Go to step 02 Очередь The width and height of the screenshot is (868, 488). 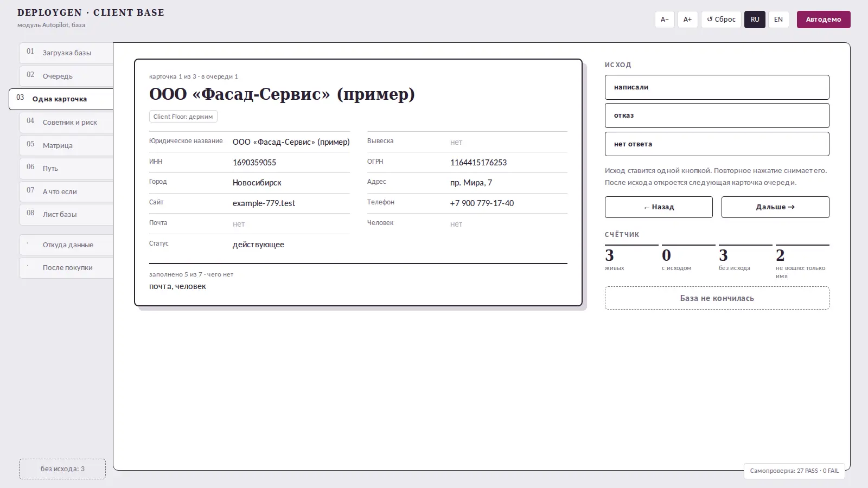[x=66, y=76]
